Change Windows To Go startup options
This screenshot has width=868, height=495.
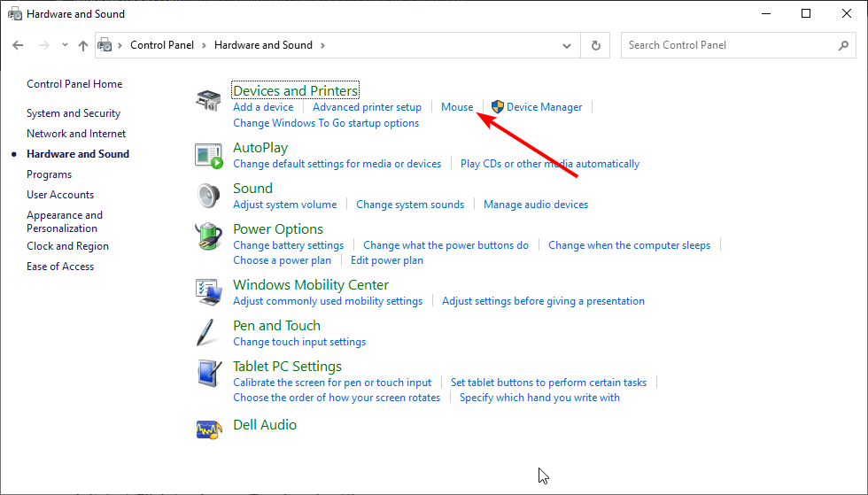(326, 123)
